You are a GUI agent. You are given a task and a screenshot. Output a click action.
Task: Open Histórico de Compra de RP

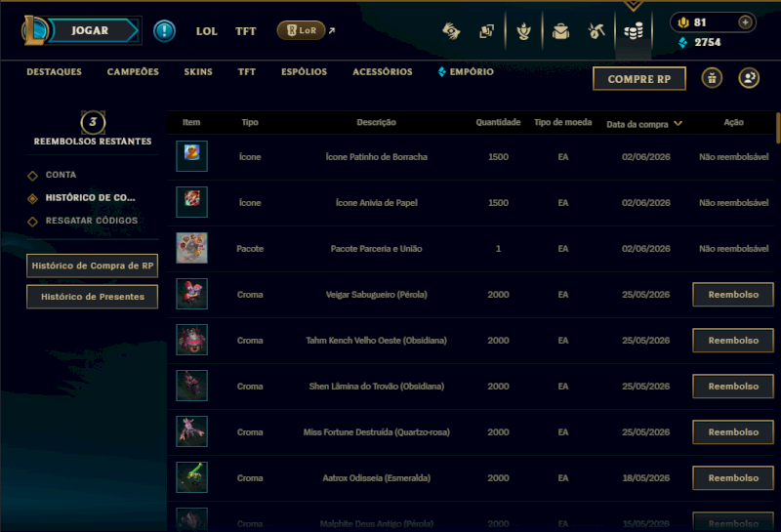click(92, 266)
